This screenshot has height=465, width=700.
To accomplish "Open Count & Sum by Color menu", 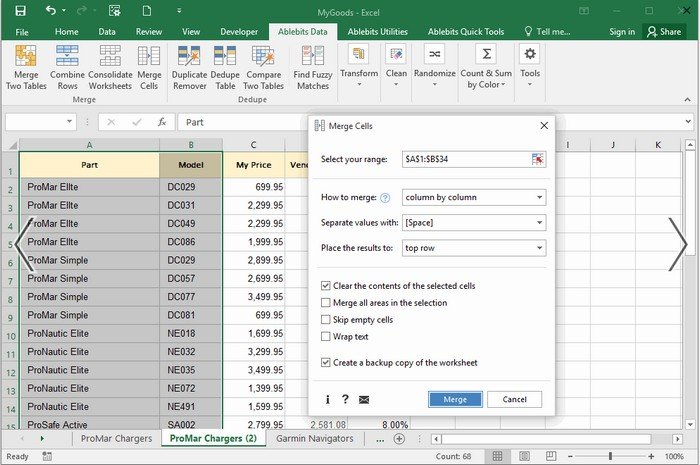I will [x=486, y=67].
